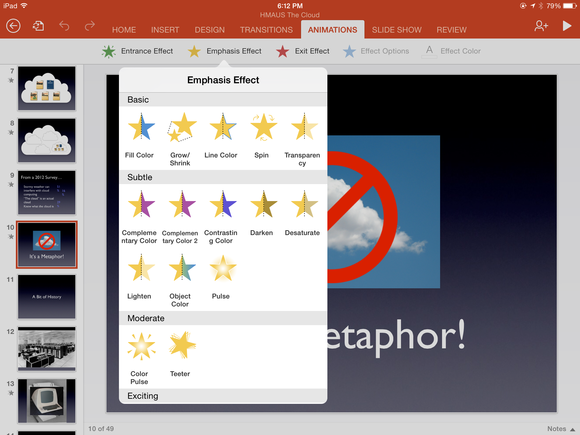The image size is (580, 435).
Task: Open the share with people icon
Action: 541,26
